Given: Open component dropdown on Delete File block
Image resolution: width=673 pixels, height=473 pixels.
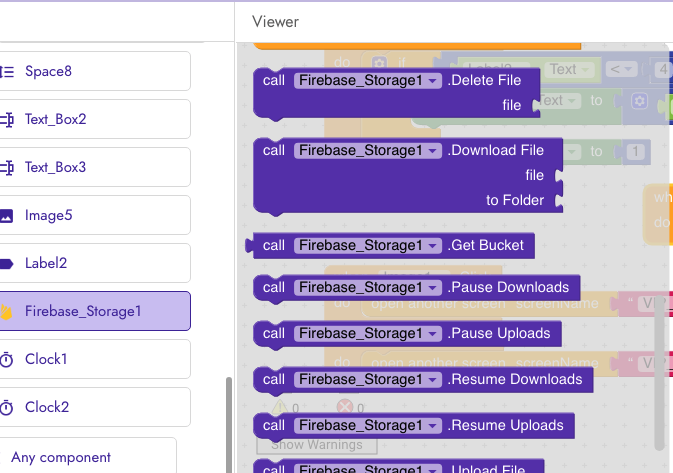Looking at the screenshot, I should (x=432, y=81).
